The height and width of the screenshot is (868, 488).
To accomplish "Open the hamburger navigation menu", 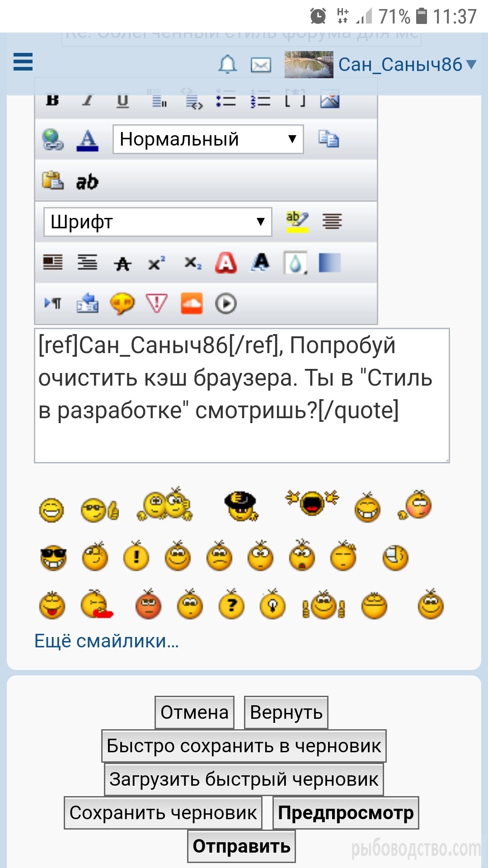I will 23,62.
